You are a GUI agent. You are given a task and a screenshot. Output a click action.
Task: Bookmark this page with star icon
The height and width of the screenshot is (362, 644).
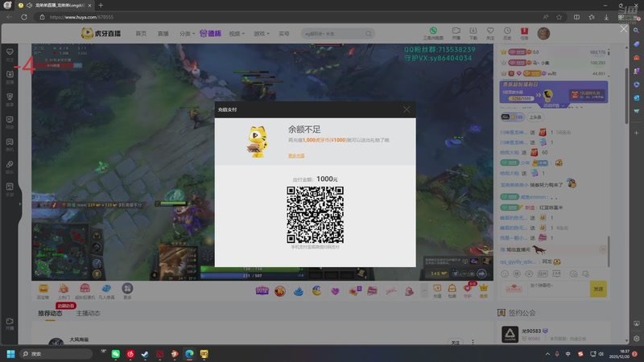point(559,17)
